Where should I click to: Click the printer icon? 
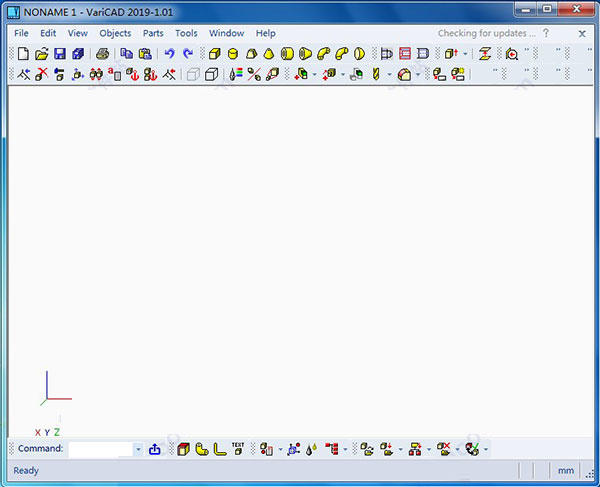103,54
